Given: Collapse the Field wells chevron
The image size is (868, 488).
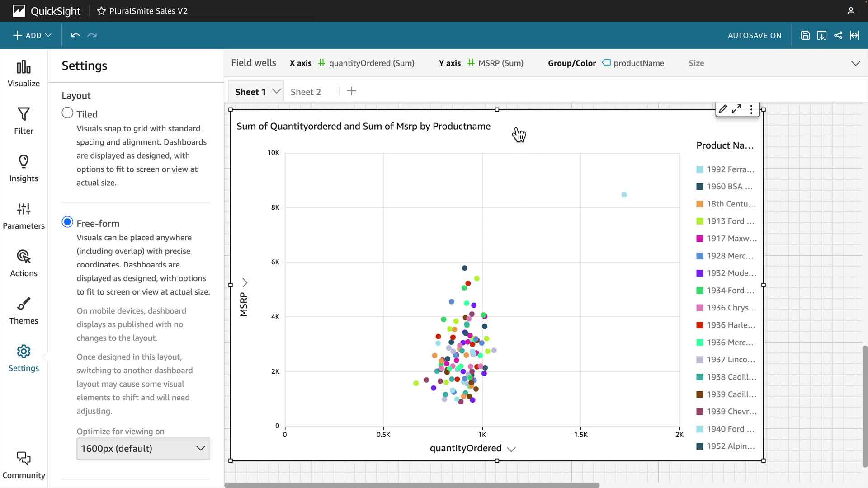Looking at the screenshot, I should (855, 63).
